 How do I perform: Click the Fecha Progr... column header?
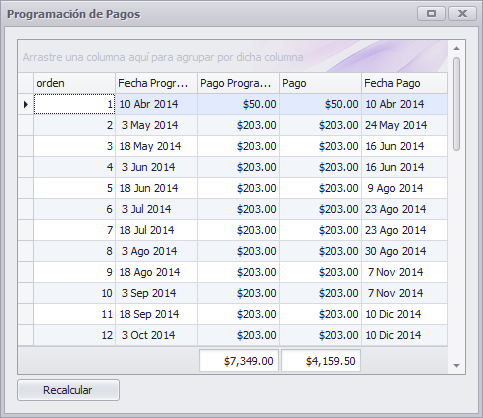pos(156,83)
